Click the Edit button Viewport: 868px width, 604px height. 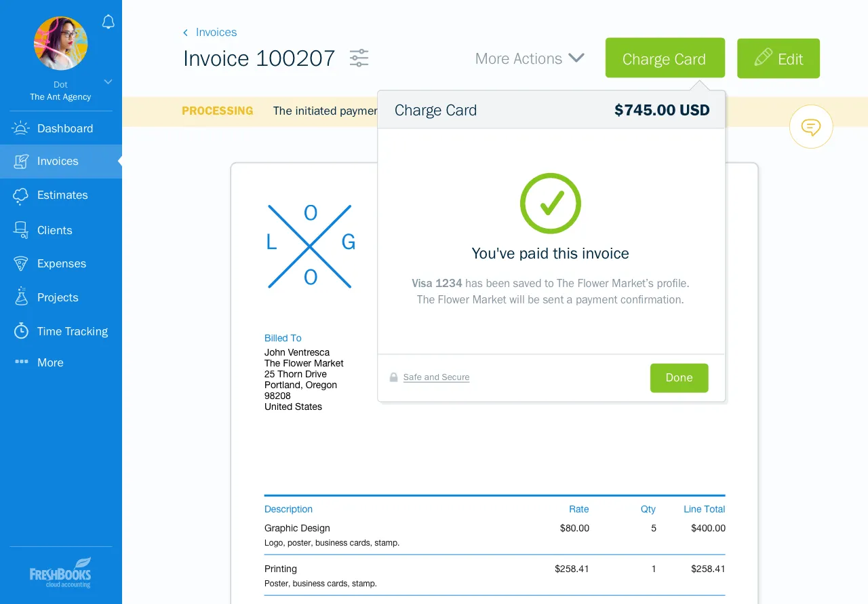[x=778, y=59]
